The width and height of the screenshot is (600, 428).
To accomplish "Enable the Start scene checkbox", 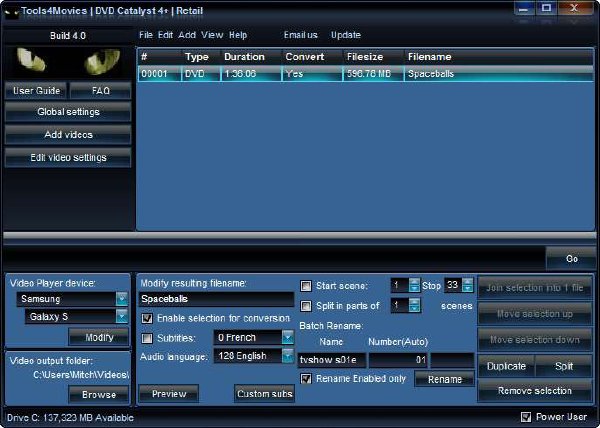I will [306, 286].
